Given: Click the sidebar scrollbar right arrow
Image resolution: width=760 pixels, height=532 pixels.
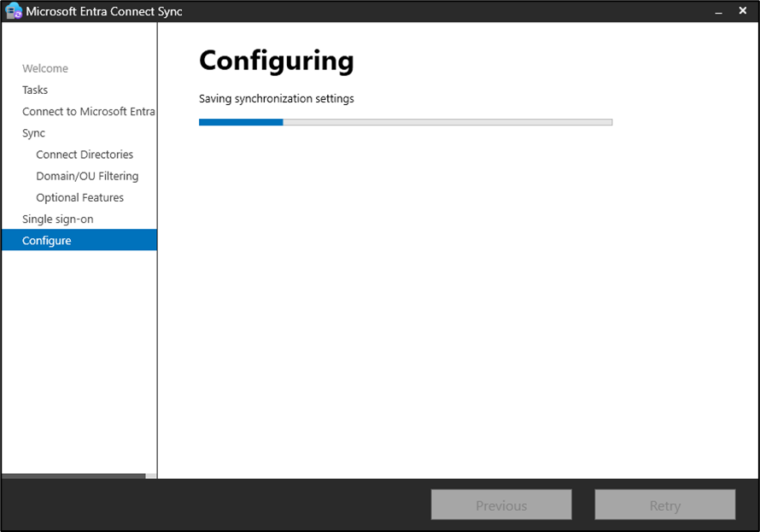Looking at the screenshot, I should pyautogui.click(x=151, y=476).
